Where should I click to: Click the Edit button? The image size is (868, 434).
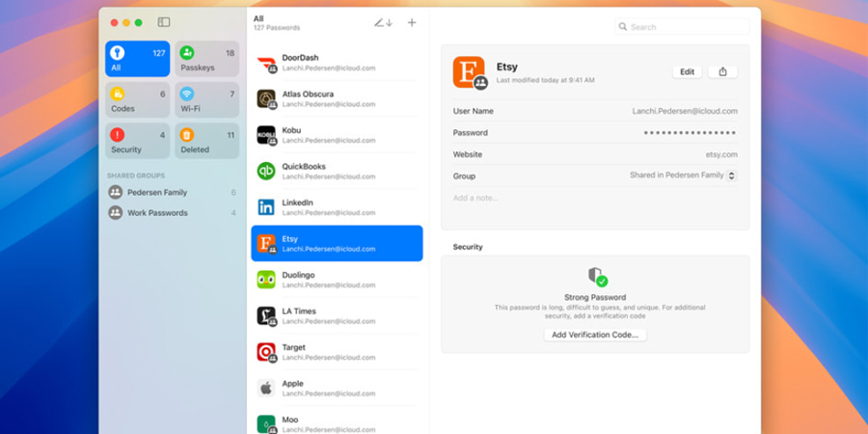click(687, 72)
